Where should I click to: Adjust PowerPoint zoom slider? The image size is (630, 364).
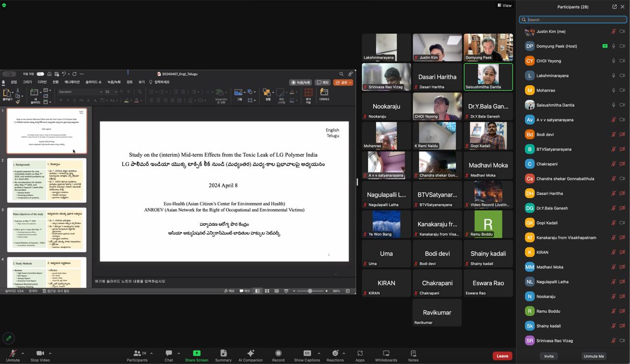tap(310, 291)
